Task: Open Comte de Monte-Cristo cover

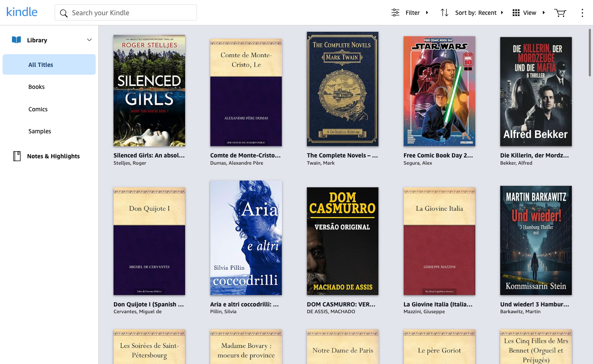Action: 246,93
